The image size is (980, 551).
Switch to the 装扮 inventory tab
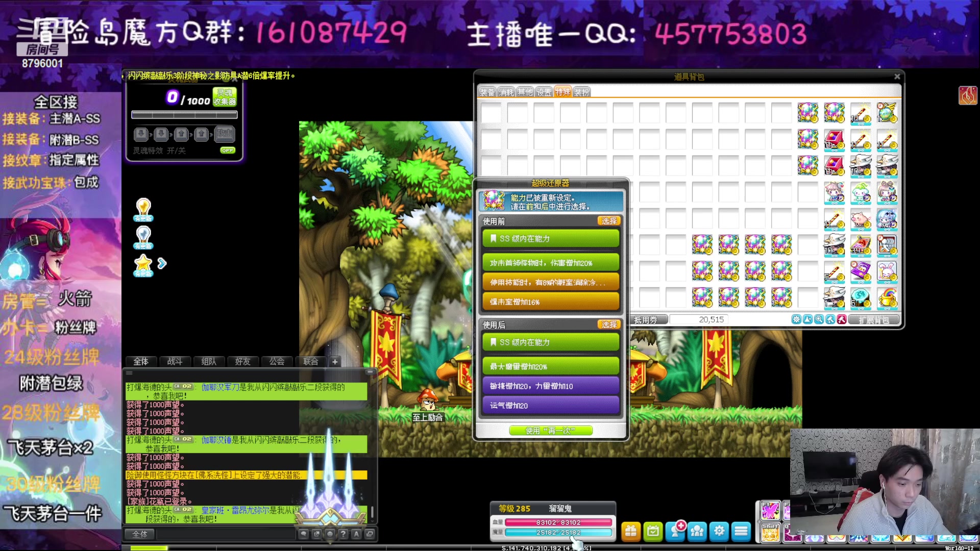tap(582, 92)
